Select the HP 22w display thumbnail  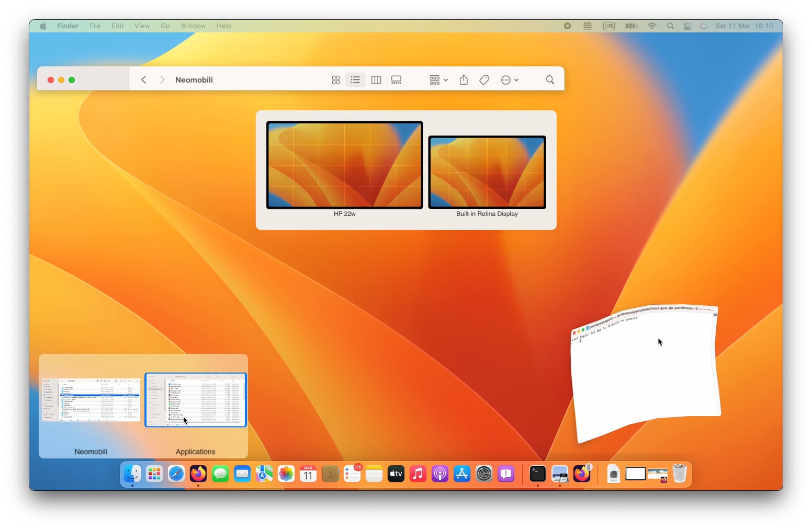pos(344,165)
